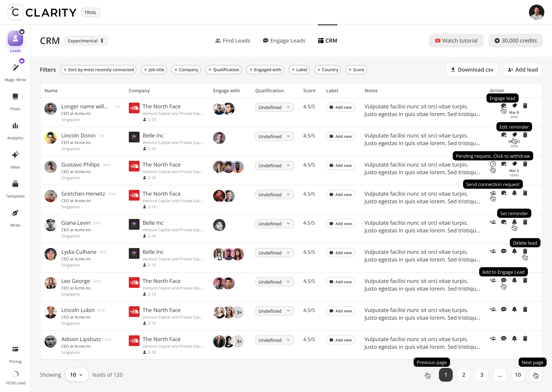The width and height of the screenshot is (552, 392).
Task: Open the Ideas sparkle icon
Action: 15,155
